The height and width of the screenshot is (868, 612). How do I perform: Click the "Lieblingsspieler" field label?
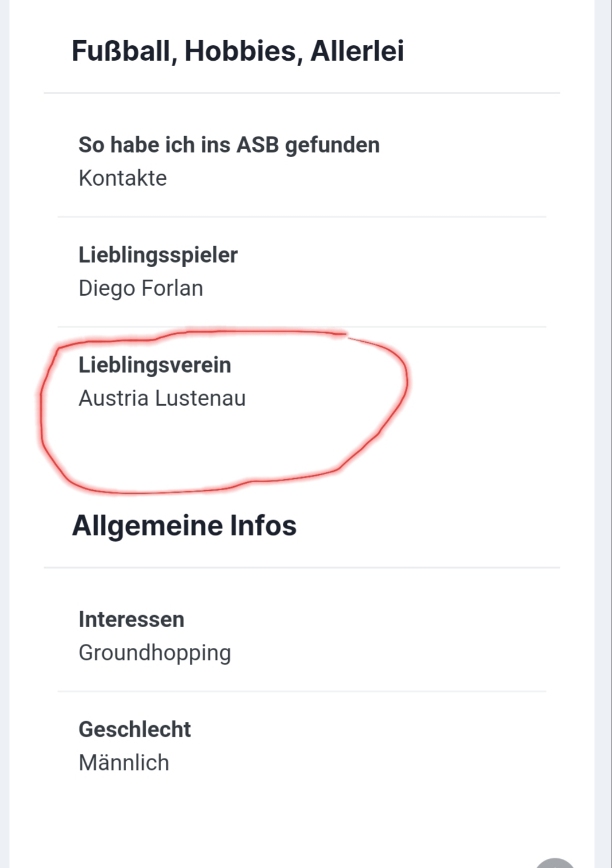[158, 255]
